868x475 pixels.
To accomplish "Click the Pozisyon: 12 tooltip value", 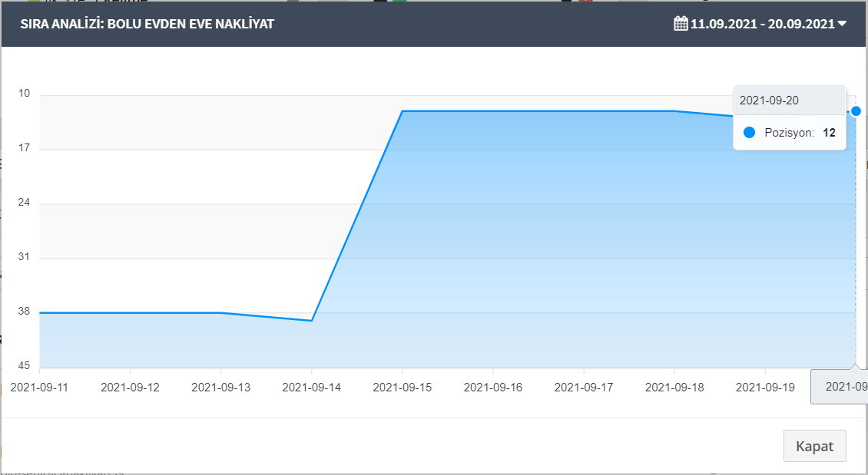I will pyautogui.click(x=800, y=133).
